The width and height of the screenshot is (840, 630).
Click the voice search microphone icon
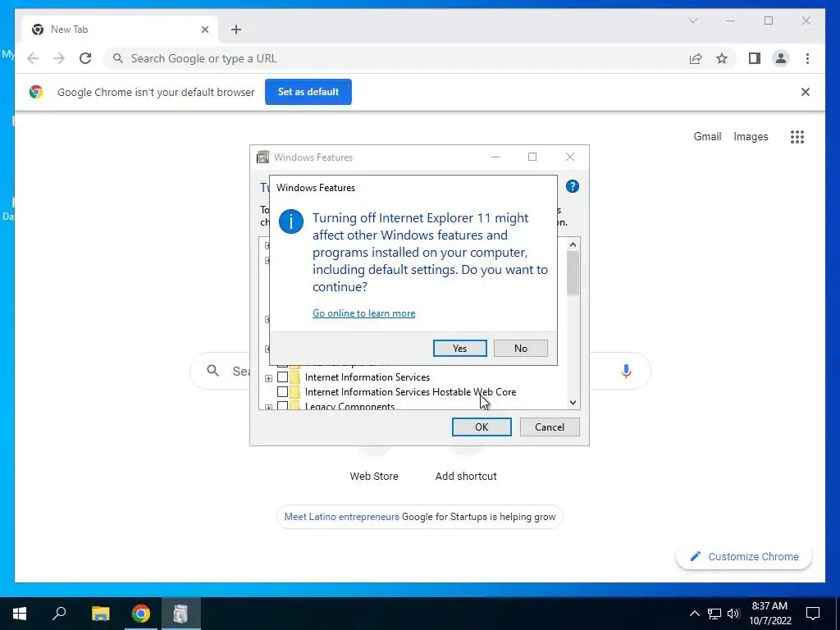coord(626,371)
